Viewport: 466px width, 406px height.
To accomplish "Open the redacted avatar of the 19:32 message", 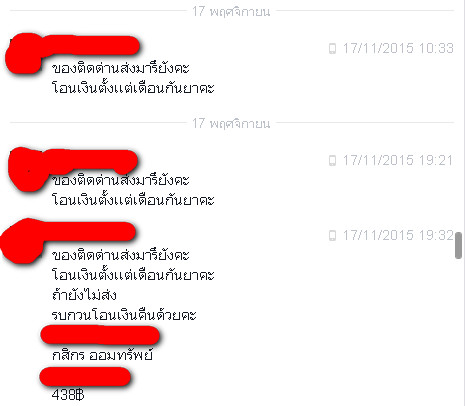I will pos(22,241).
